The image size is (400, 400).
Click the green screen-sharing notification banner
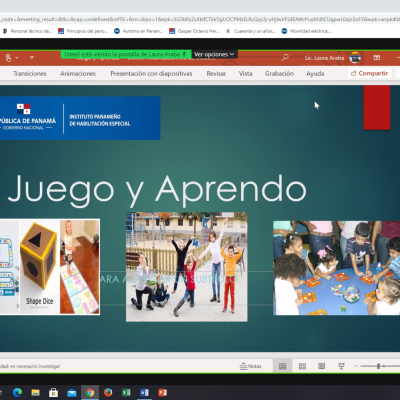point(126,54)
